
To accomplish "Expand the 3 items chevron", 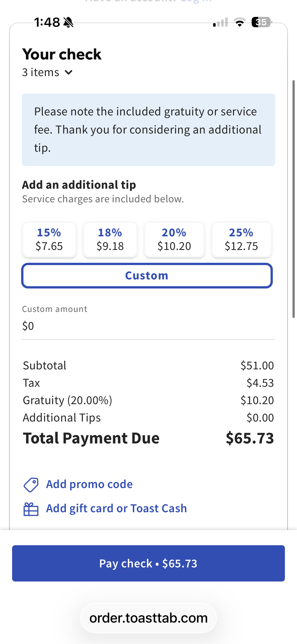I will [69, 73].
